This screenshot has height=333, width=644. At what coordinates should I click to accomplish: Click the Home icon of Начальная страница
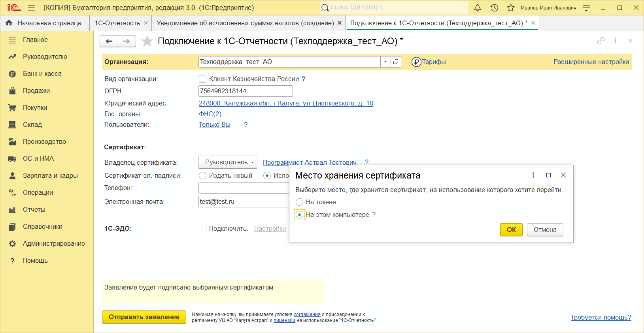click(x=9, y=23)
